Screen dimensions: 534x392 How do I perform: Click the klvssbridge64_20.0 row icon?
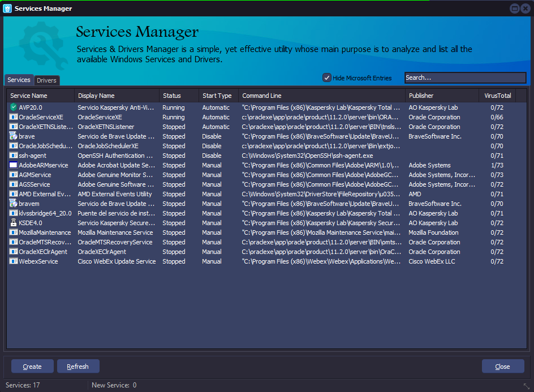tap(13, 213)
